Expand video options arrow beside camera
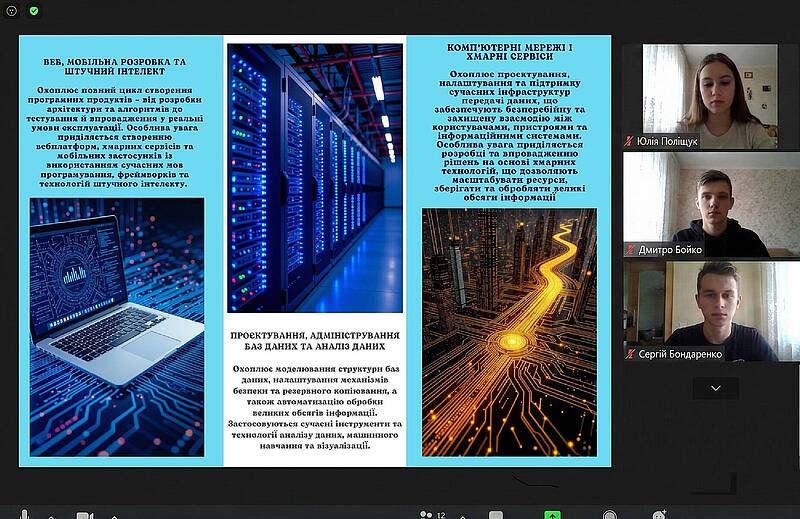Image resolution: width=800 pixels, height=519 pixels. point(112,515)
